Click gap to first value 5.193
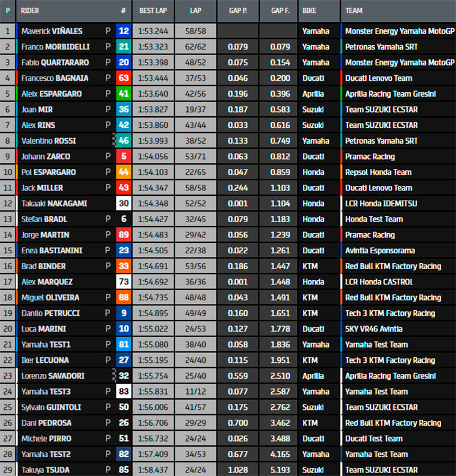This screenshot has height=476, width=456. point(280,470)
